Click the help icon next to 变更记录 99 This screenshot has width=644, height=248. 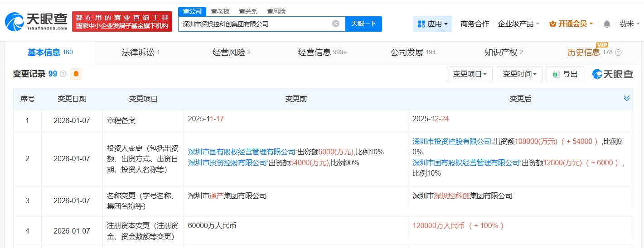click(63, 74)
